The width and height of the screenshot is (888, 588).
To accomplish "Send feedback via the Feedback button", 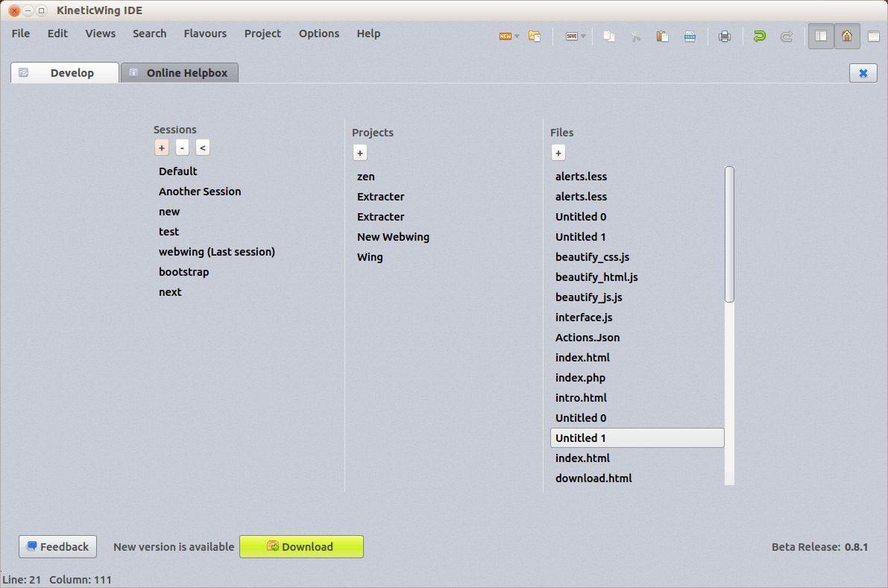I will 57,546.
